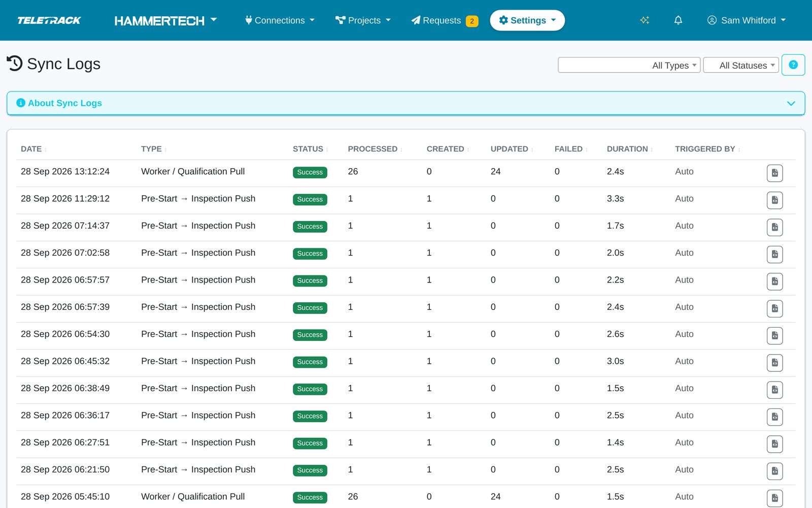
Task: Sort by the Triggered By column header
Action: (707, 149)
